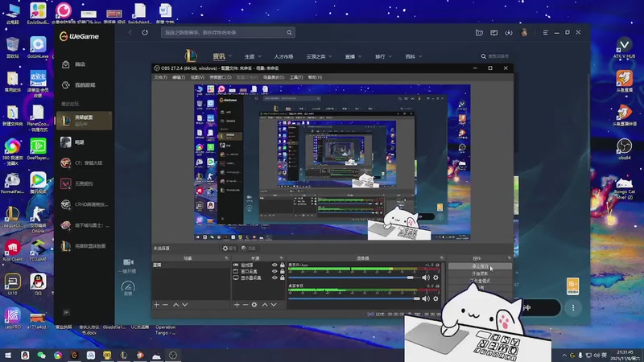Move source up with arrow in Sources dock
The height and width of the screenshot is (362, 644).
[x=265, y=305]
